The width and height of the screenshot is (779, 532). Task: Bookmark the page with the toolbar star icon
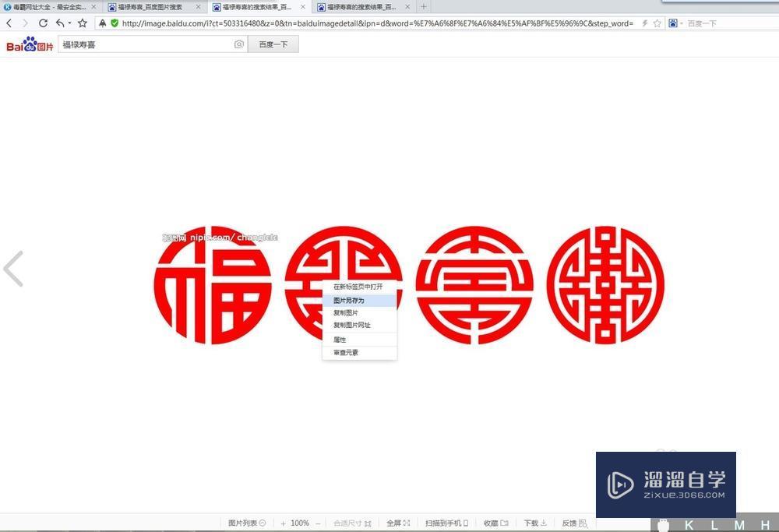[83, 23]
